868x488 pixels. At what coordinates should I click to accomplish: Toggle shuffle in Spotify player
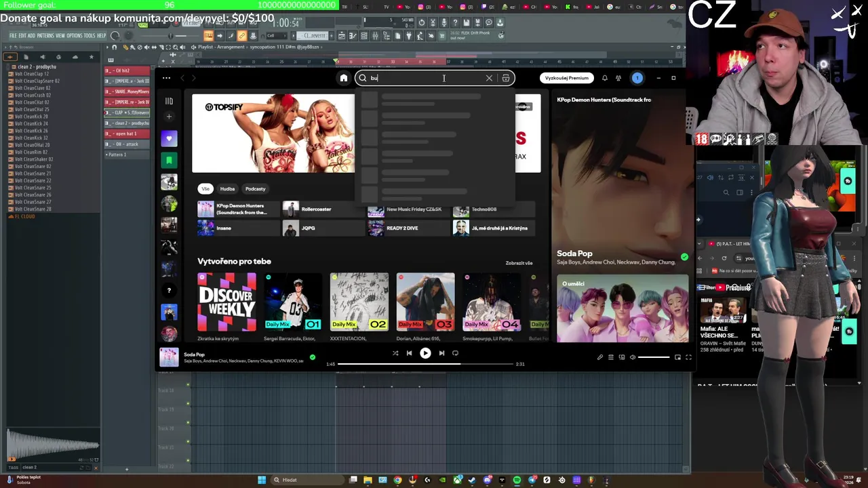click(395, 353)
